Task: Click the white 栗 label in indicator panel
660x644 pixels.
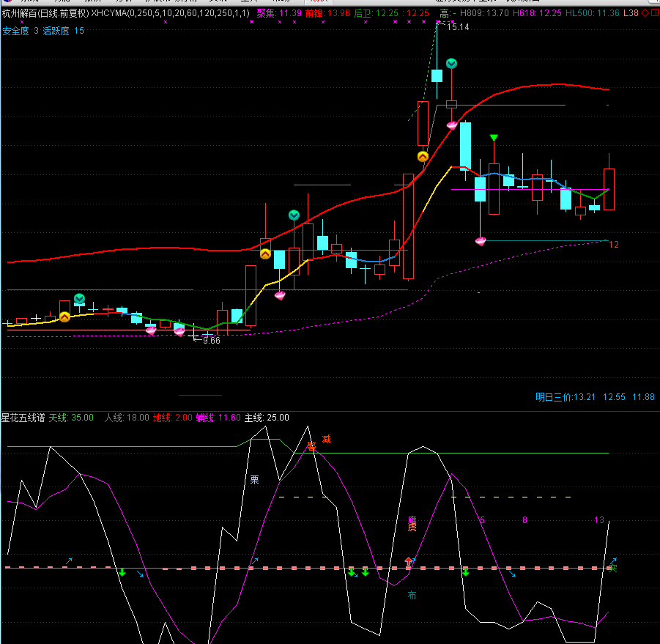Action: pos(254,479)
